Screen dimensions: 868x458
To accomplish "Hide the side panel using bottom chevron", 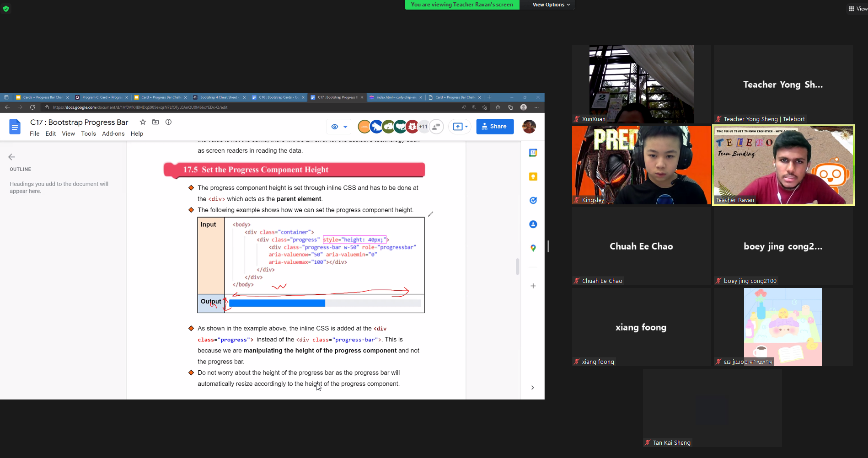I will (x=532, y=388).
